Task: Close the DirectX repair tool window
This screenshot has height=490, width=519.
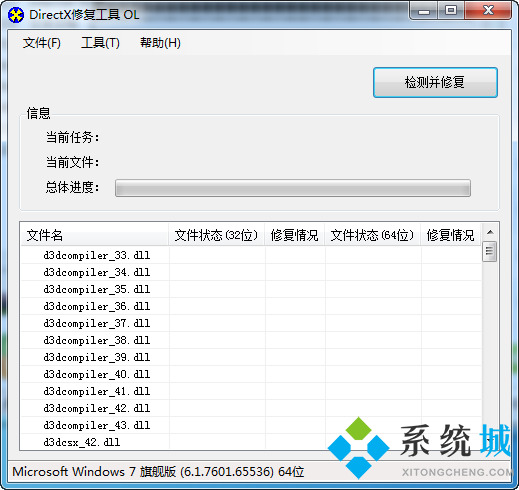Action: (x=488, y=11)
